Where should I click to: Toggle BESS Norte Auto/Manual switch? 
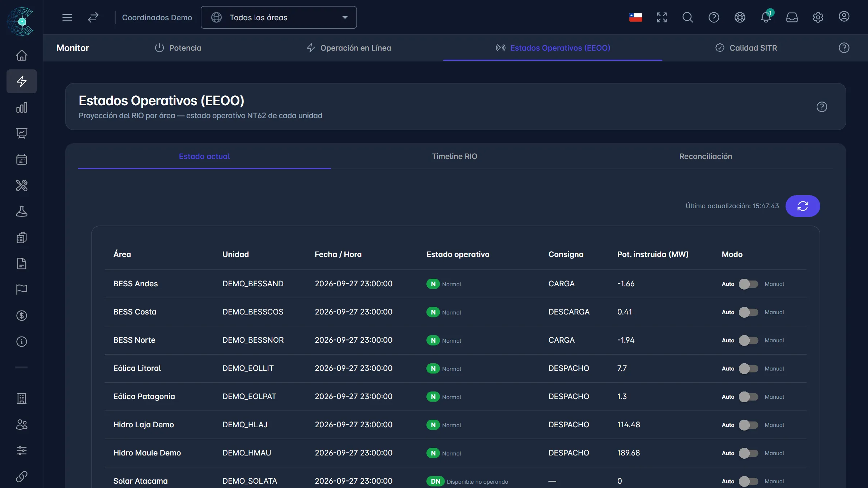tap(748, 340)
